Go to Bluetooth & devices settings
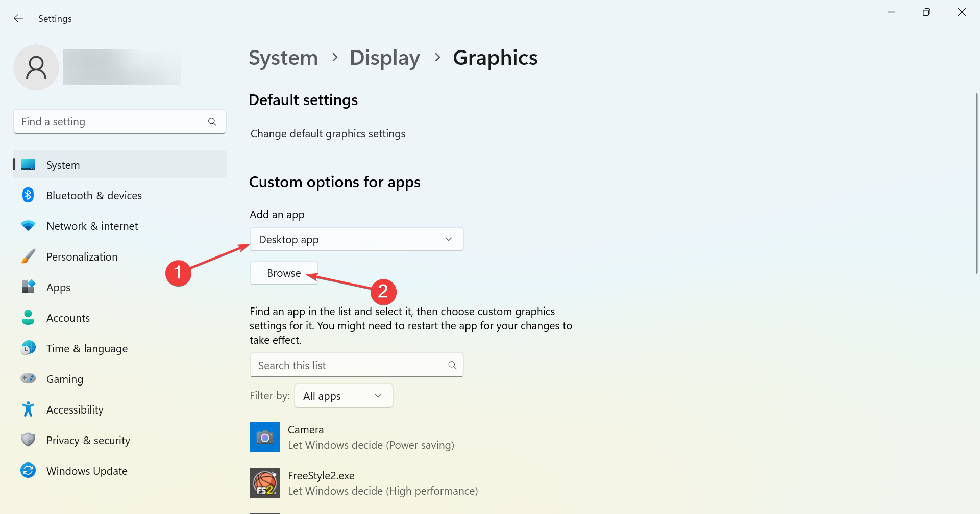 click(119, 195)
